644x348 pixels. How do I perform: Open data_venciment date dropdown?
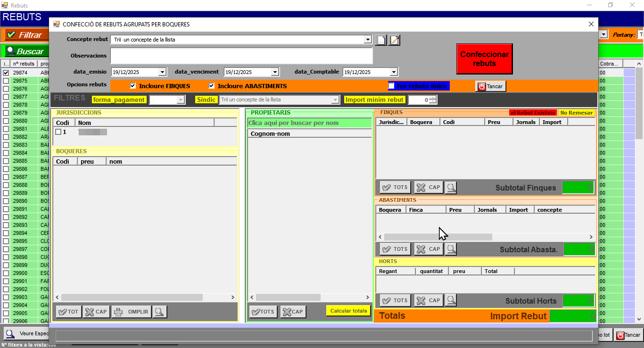point(275,72)
